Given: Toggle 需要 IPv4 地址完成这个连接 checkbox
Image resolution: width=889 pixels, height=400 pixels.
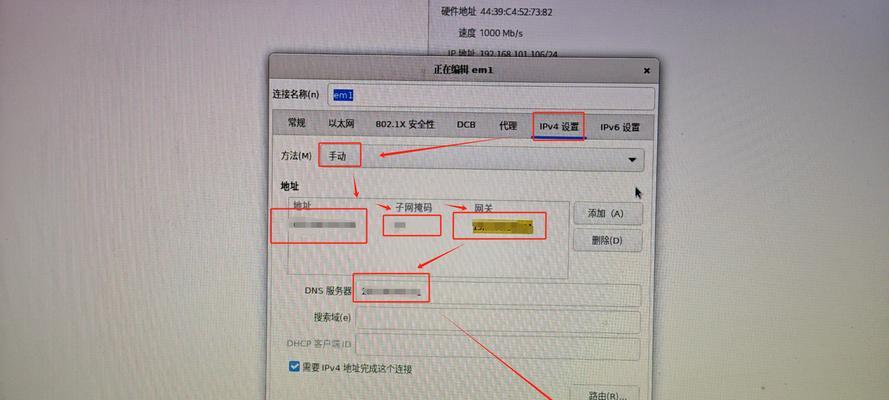Looking at the screenshot, I should 294,367.
